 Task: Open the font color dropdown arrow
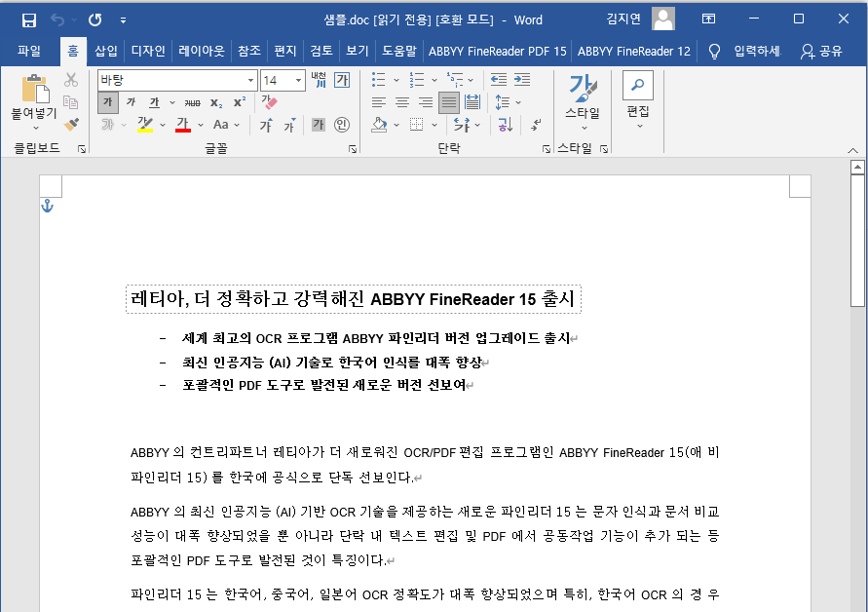201,125
